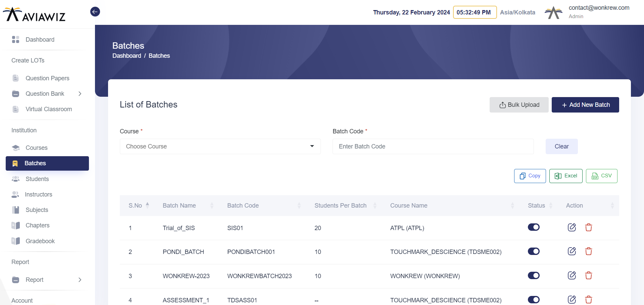Screen dimensions: 644x305
Task: Sort table by Status column
Action: tap(540, 206)
